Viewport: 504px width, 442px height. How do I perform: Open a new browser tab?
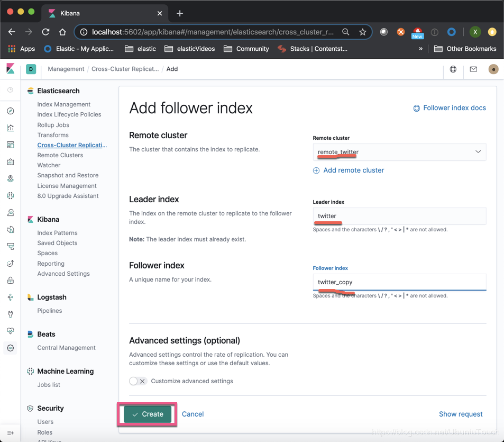[180, 13]
